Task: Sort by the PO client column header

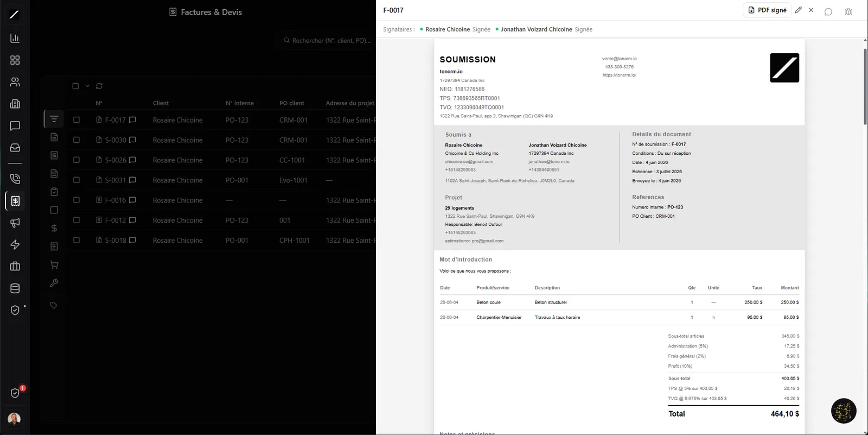Action: click(x=292, y=103)
